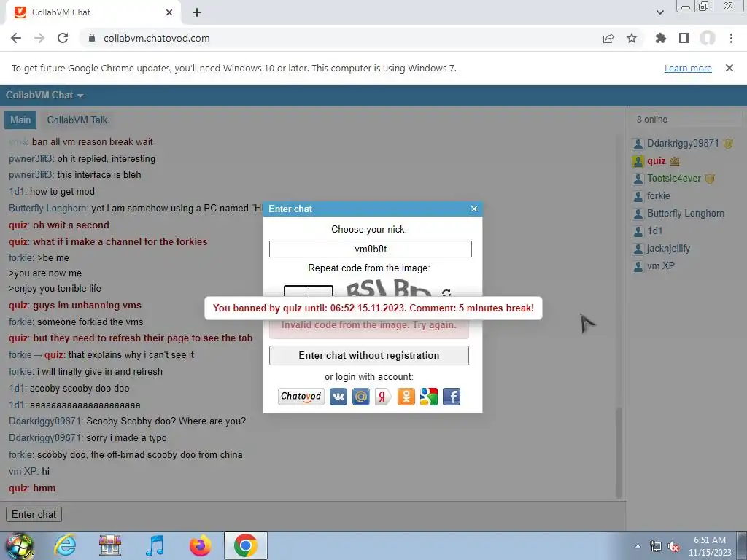Click the Chrome taskbar icon

[x=245, y=545]
